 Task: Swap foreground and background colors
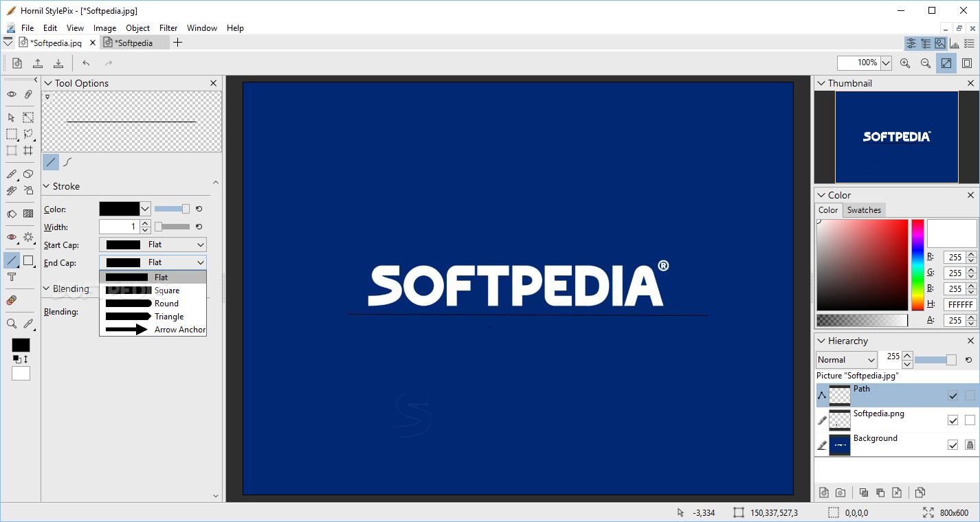click(25, 359)
